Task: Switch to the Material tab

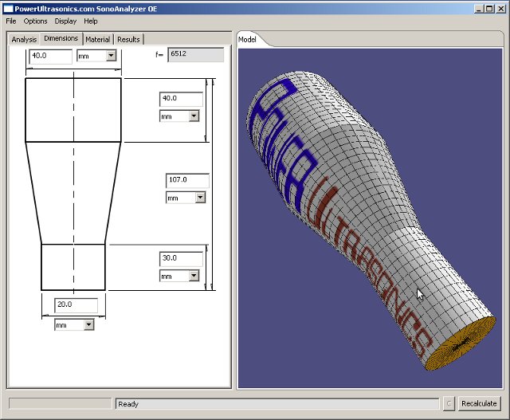Action: 97,39
